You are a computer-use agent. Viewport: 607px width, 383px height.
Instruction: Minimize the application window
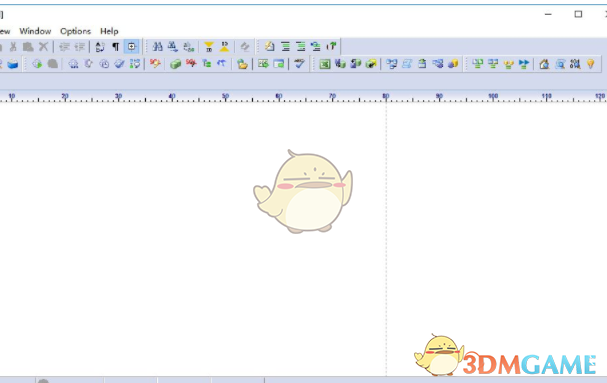pos(548,14)
